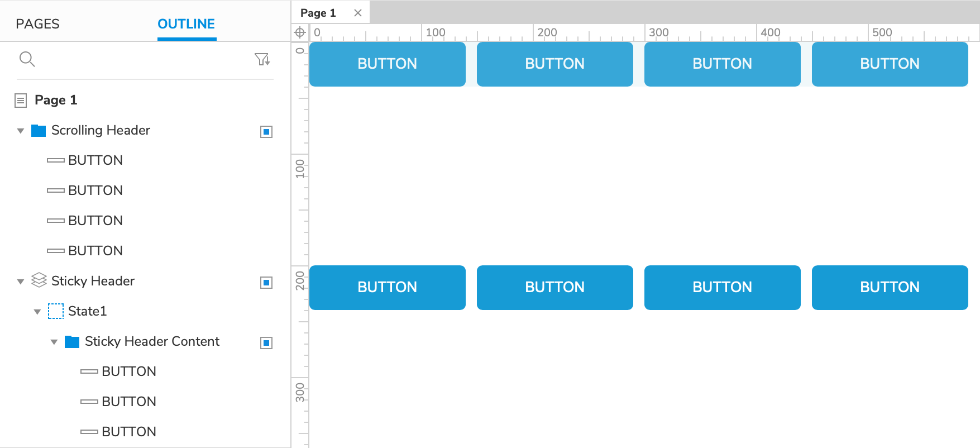Click the first BUTTON in top canvas row

point(387,64)
